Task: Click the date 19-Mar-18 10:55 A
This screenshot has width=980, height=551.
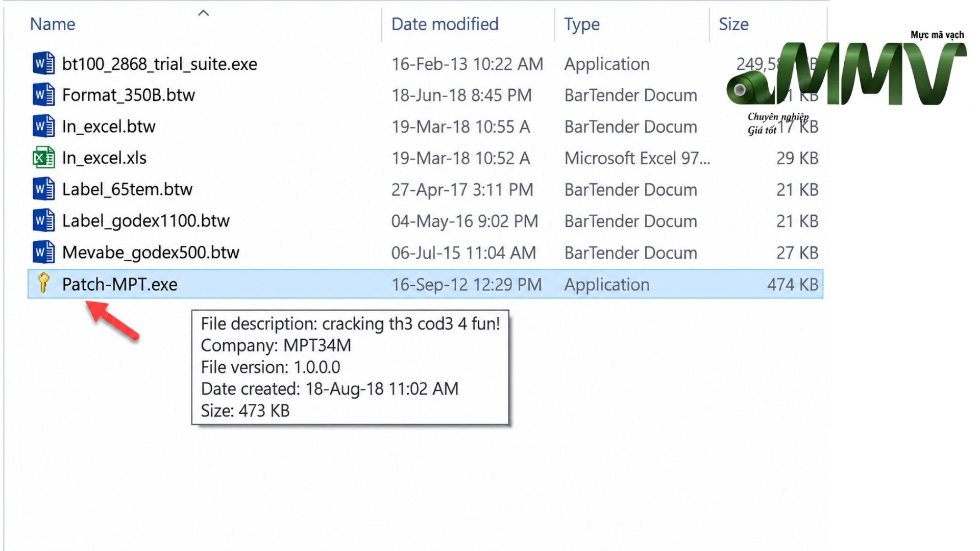Action: coord(460,127)
